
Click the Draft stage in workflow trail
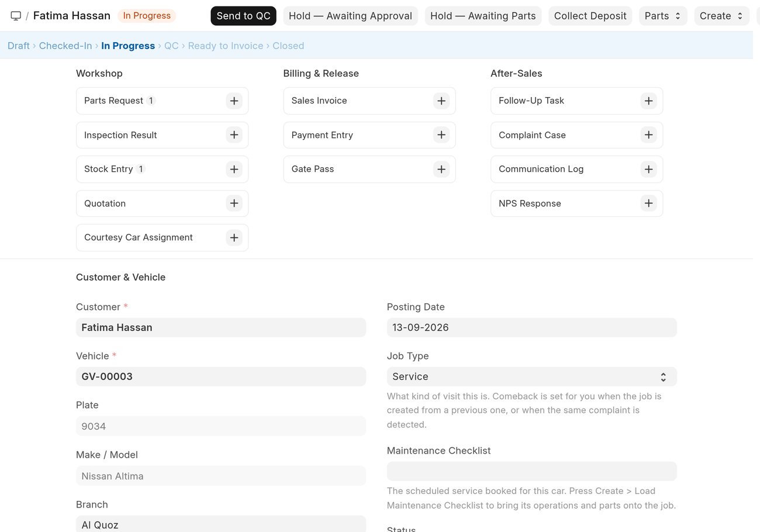pos(19,46)
